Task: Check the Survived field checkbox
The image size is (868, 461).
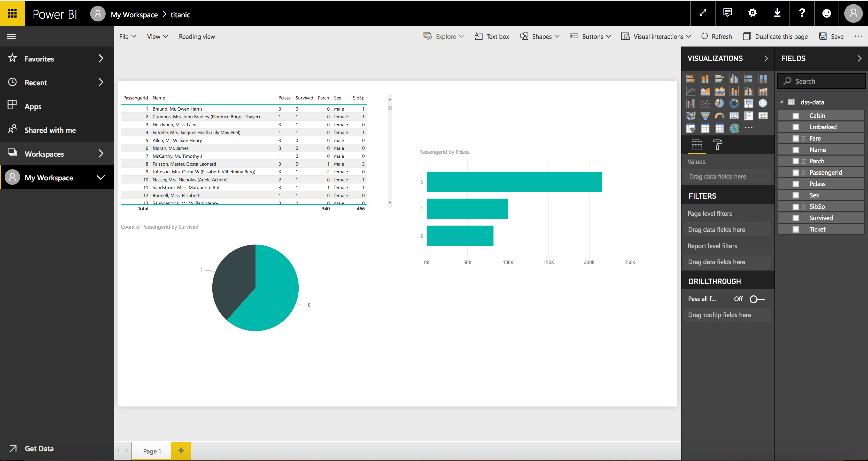Action: [796, 218]
